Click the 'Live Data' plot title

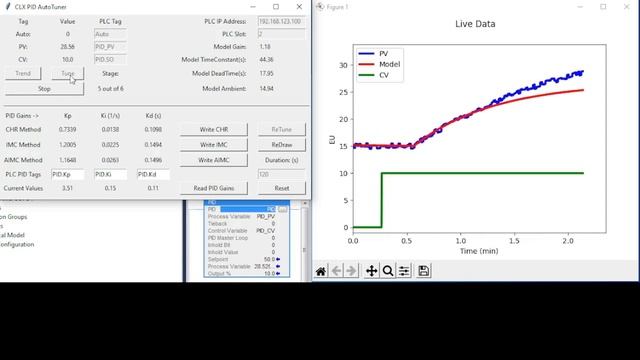coord(475,24)
